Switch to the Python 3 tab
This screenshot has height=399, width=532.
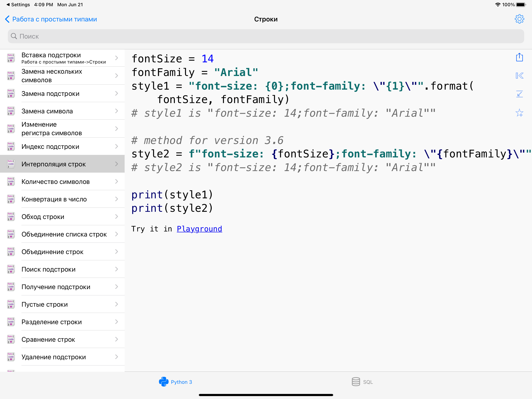(176, 382)
